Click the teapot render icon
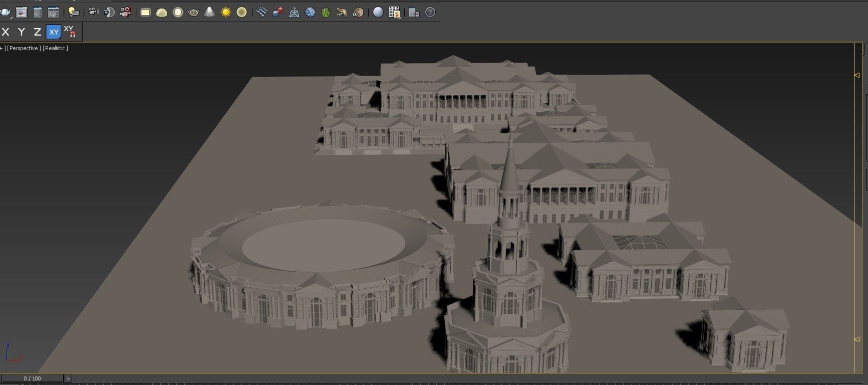The height and width of the screenshot is (385, 868). [x=5, y=12]
